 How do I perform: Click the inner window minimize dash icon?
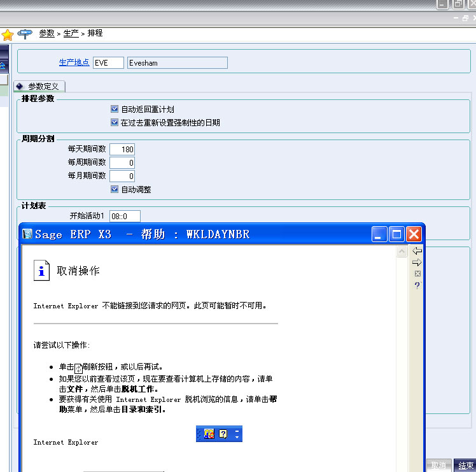[x=456, y=18]
